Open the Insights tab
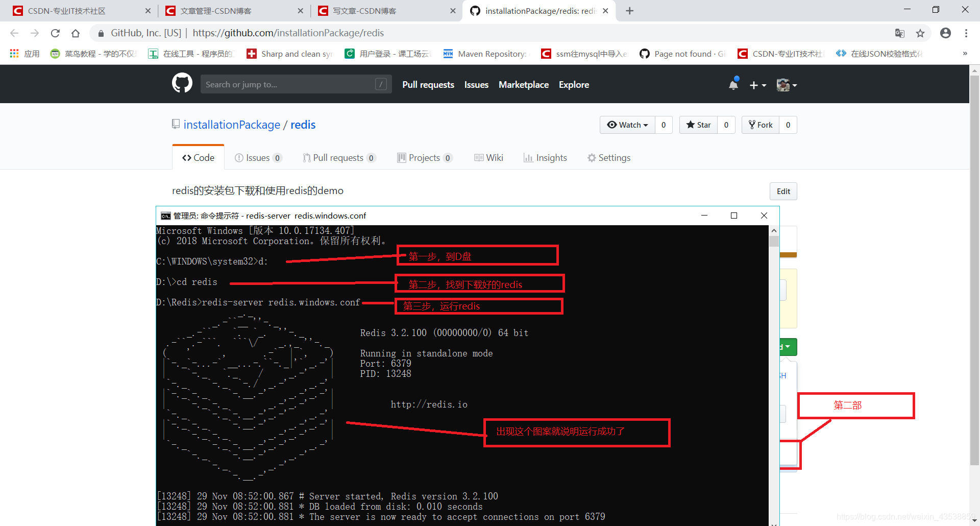The image size is (980, 526). click(x=545, y=158)
